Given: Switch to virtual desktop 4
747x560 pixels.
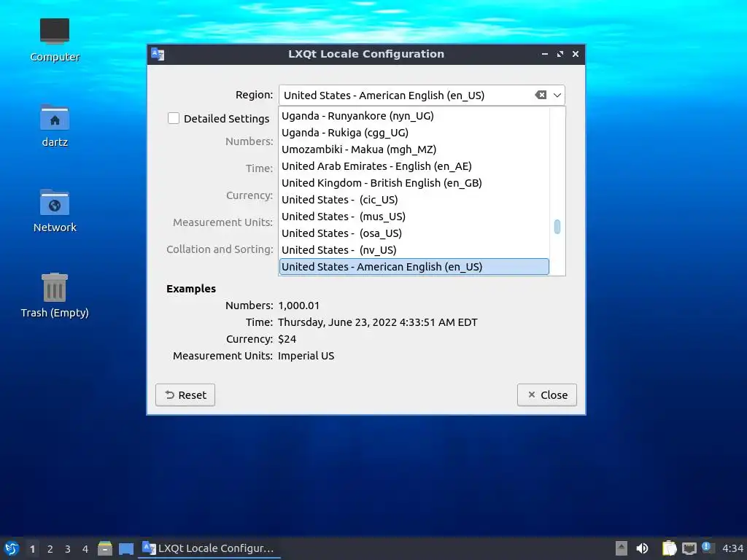Looking at the screenshot, I should click(x=85, y=549).
